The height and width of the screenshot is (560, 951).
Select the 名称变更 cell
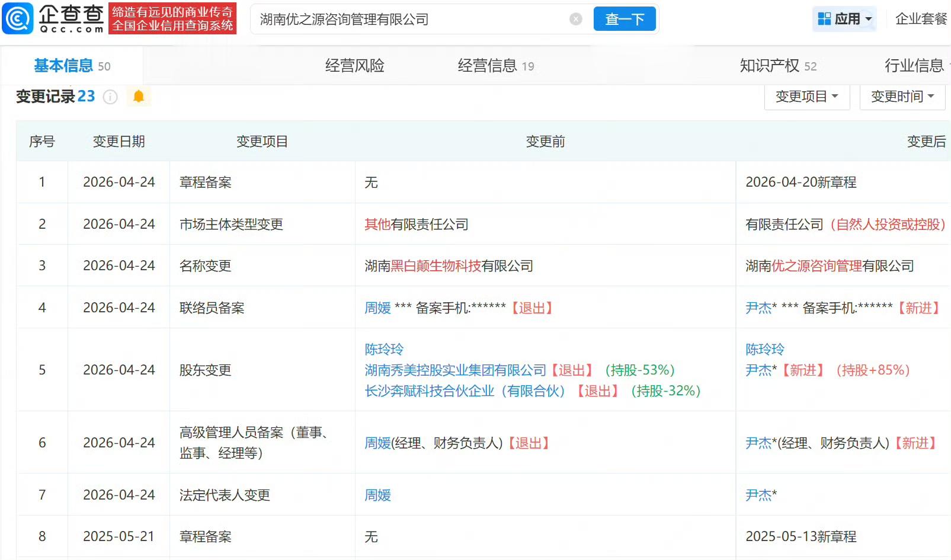(x=262, y=265)
